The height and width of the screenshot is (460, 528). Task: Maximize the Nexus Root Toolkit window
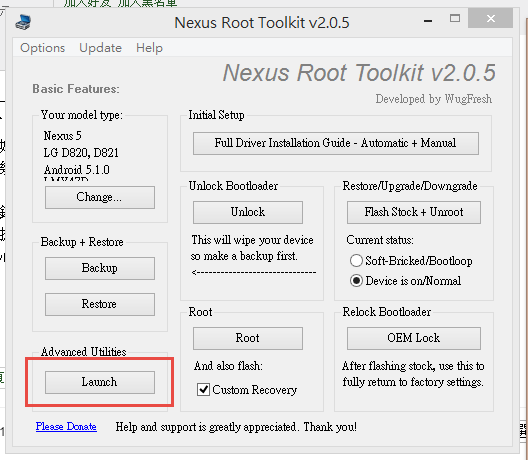(x=455, y=18)
